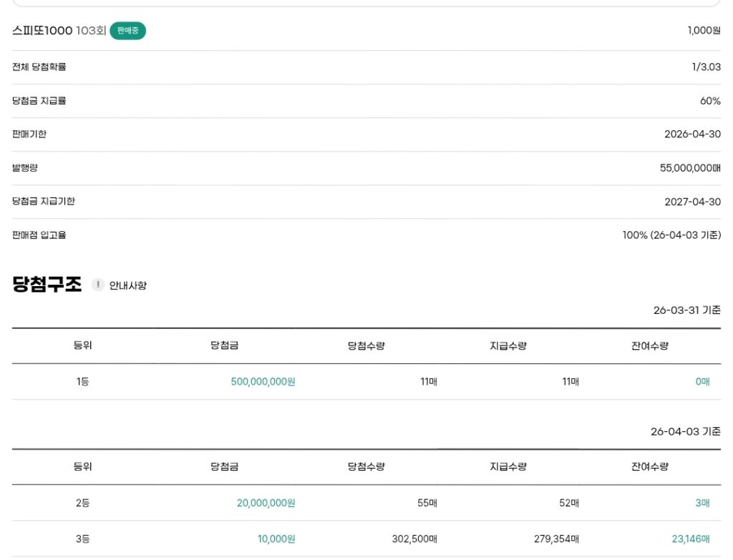Click the info icon beside 당첨구조

click(98, 285)
